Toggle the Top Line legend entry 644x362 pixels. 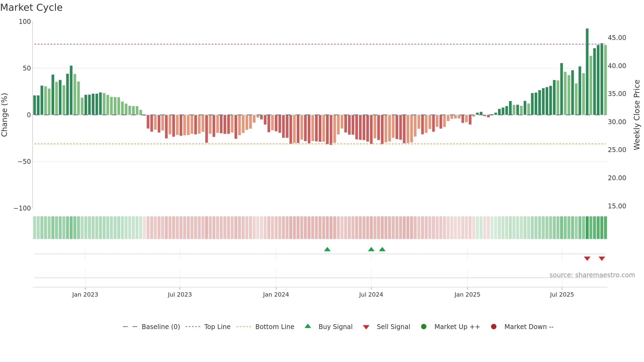[208, 327]
